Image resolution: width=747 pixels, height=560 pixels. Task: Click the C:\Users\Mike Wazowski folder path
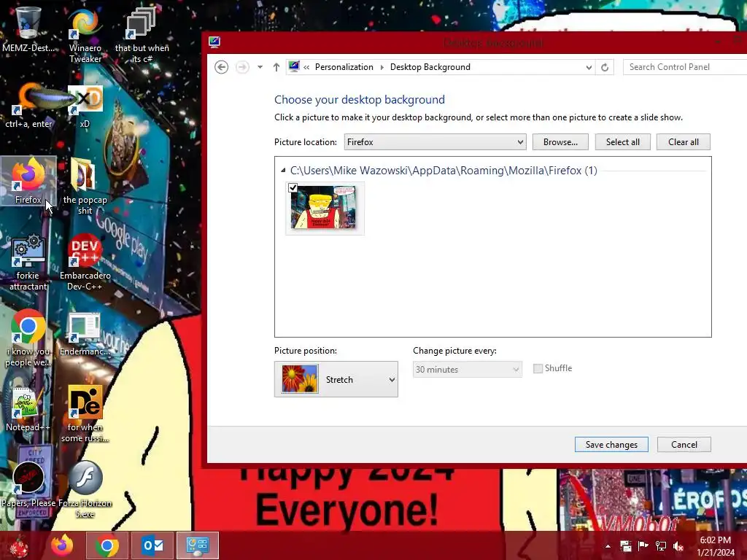444,171
